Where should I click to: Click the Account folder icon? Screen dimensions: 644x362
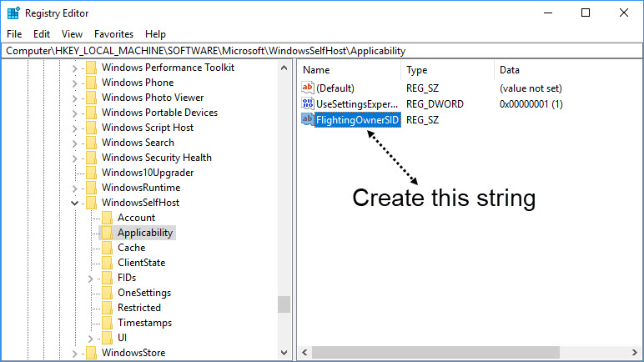(x=108, y=218)
